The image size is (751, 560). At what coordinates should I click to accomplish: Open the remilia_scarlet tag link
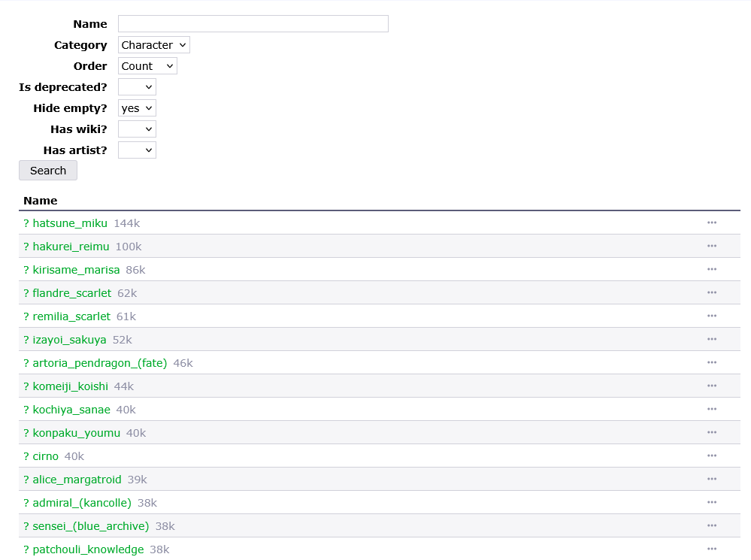pos(71,316)
